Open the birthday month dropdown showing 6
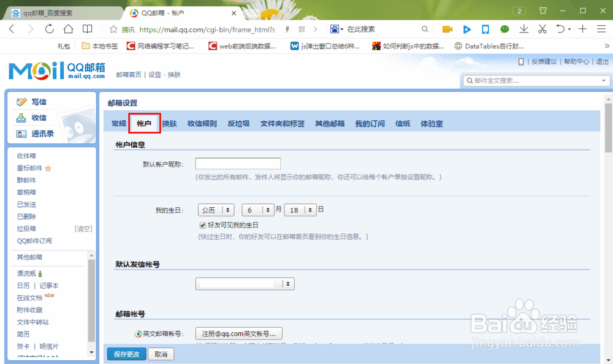The width and height of the screenshot is (613, 364). 257,210
